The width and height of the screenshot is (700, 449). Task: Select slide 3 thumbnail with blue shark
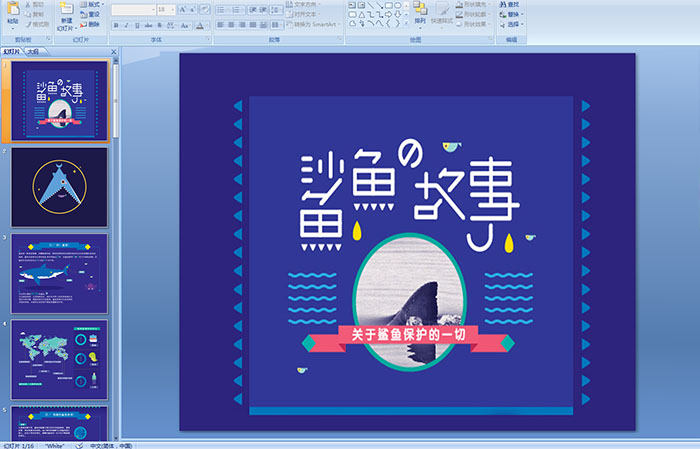tap(59, 274)
